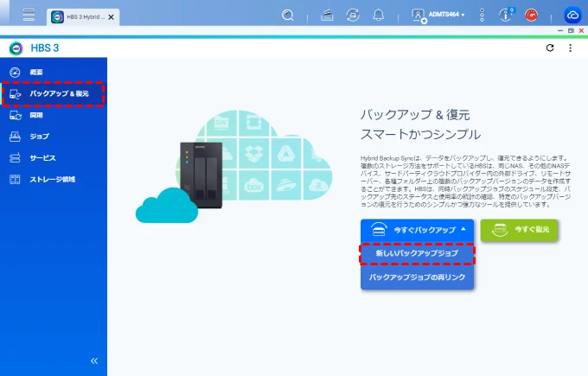The height and width of the screenshot is (376, 588).
Task: Open the HBS 3 vertical dots menu
Action: click(x=570, y=48)
